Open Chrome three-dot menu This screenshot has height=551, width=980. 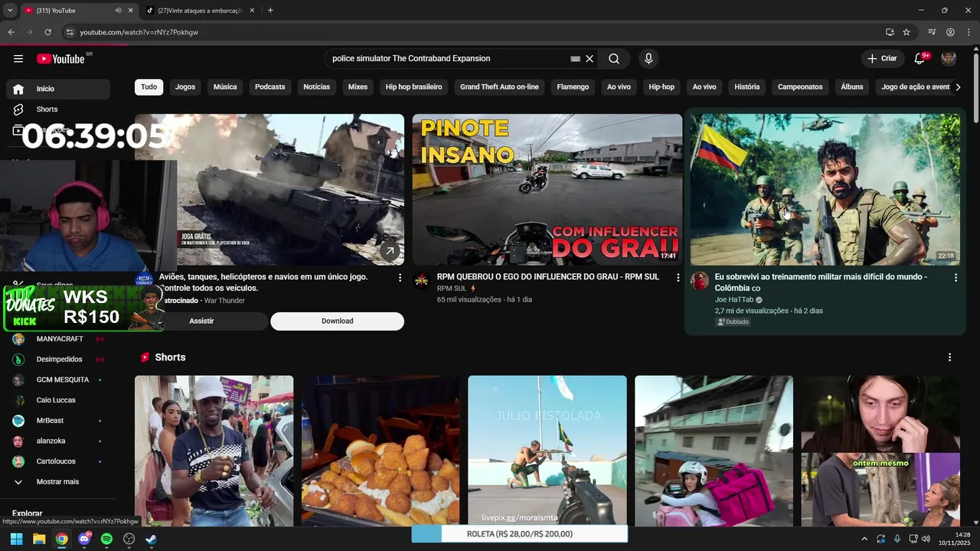click(969, 32)
